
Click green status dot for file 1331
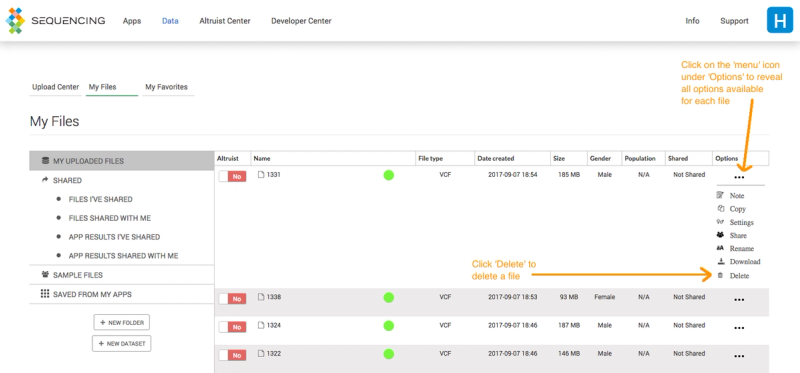[389, 176]
